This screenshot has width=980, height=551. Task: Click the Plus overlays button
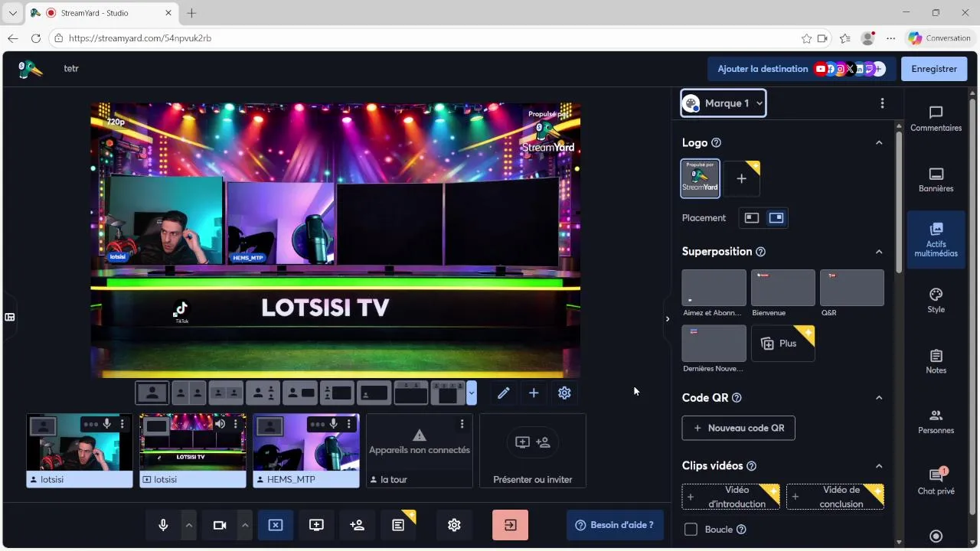782,344
